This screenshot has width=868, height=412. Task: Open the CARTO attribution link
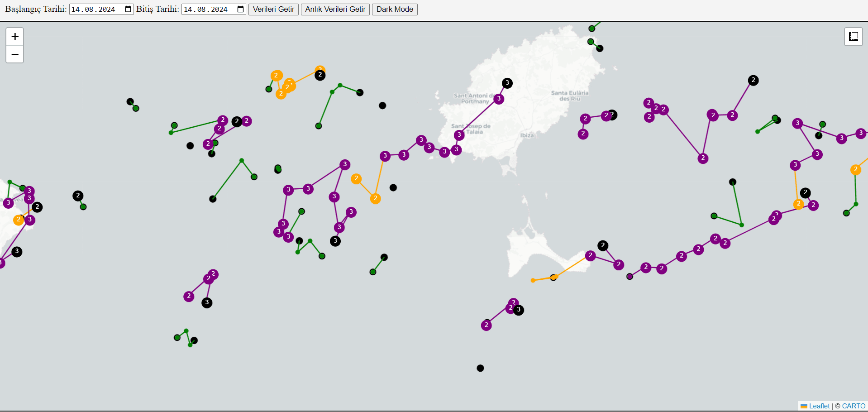tap(854, 406)
